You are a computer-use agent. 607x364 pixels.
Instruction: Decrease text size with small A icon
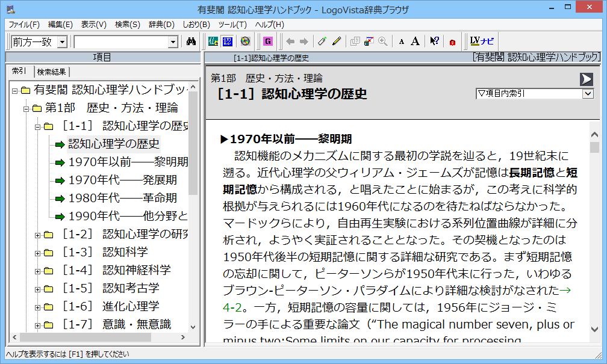coord(402,42)
